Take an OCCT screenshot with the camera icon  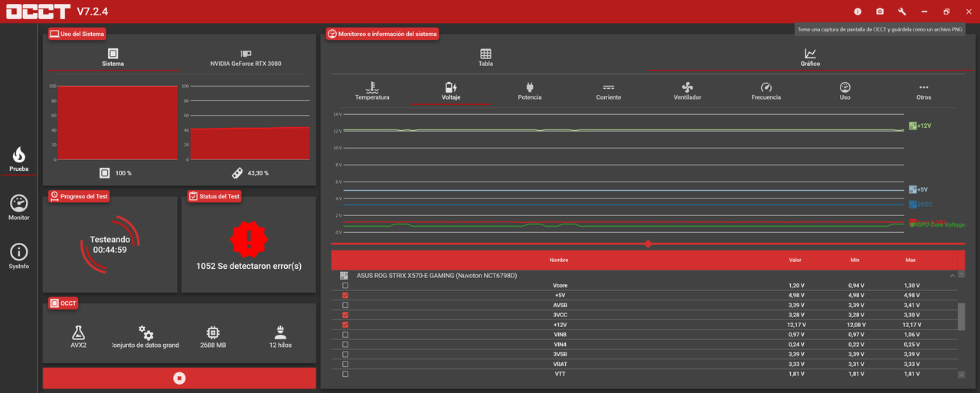click(880, 11)
